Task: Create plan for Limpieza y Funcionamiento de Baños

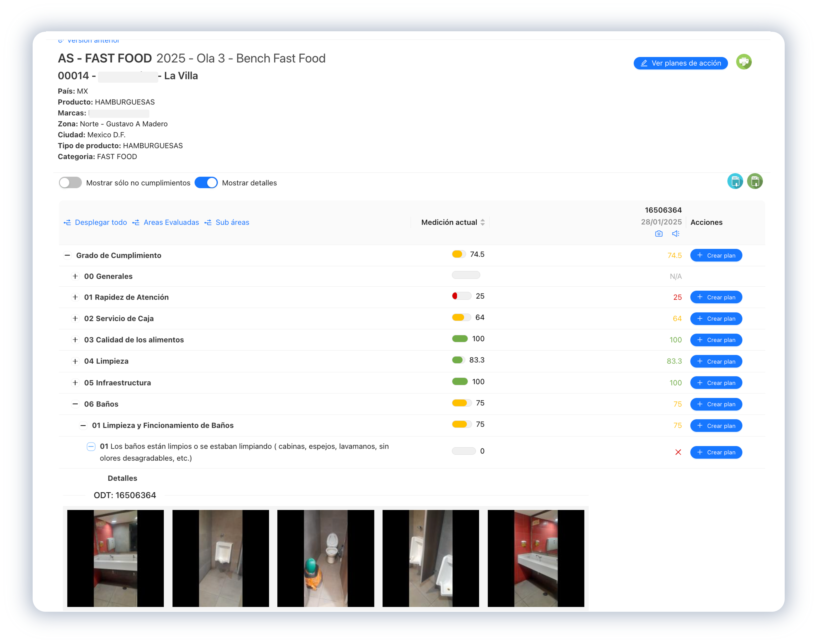Action: [716, 426]
